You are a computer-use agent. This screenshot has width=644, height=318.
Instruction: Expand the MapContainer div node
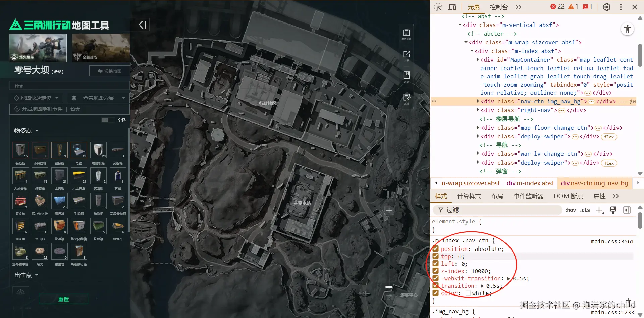click(x=478, y=60)
